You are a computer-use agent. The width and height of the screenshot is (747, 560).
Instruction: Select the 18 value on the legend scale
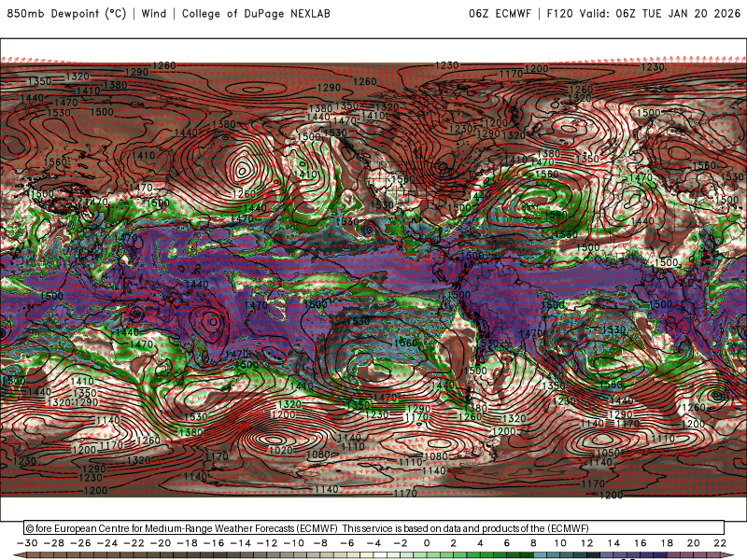coord(667,543)
